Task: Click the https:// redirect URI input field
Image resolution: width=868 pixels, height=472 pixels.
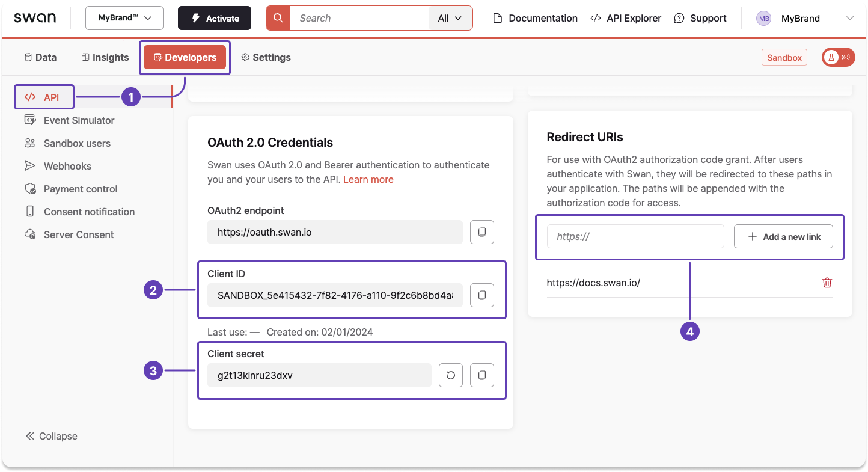Action: point(635,236)
